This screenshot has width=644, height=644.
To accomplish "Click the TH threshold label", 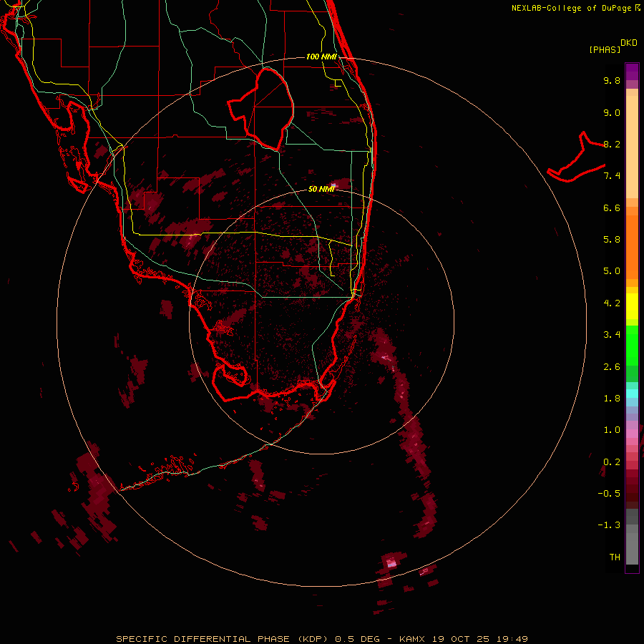I will click(x=615, y=557).
